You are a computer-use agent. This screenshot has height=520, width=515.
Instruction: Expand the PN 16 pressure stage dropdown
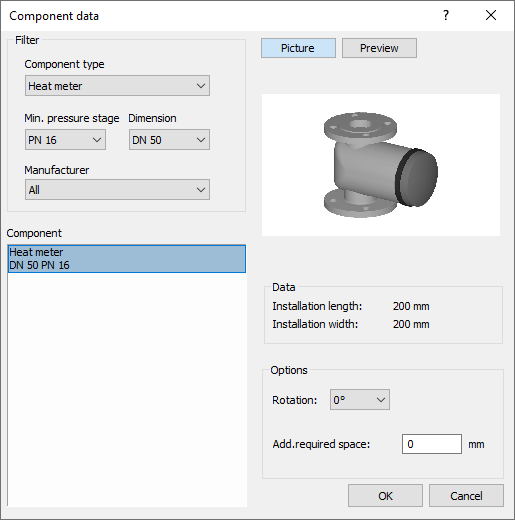click(65, 140)
